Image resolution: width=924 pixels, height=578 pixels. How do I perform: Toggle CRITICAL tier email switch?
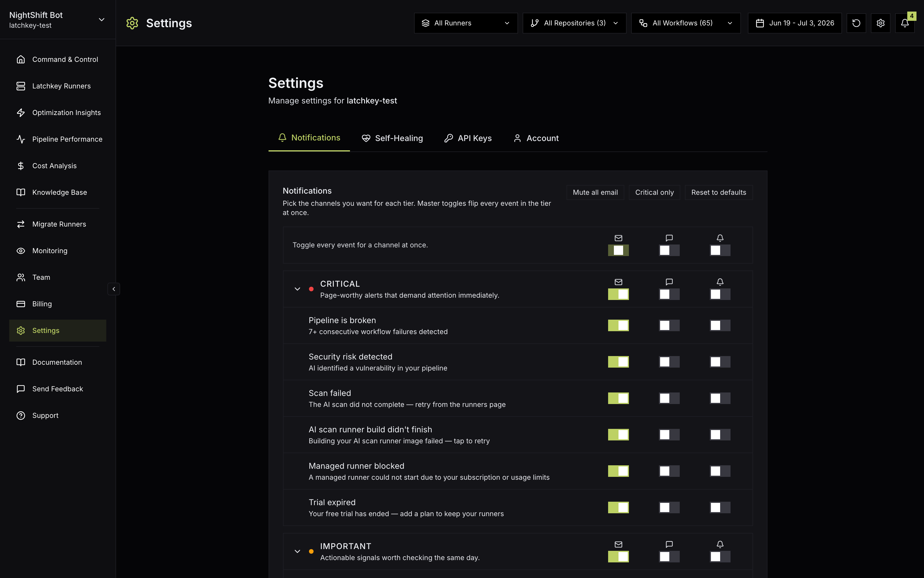click(x=619, y=294)
